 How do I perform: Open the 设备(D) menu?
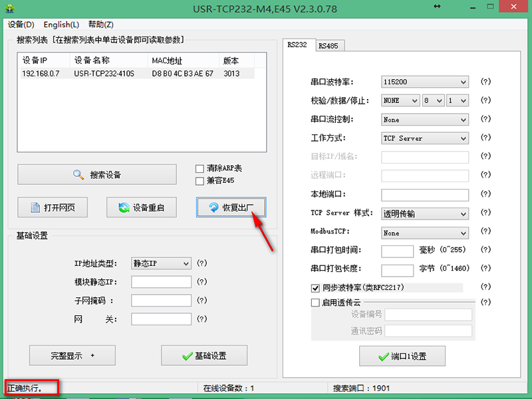click(x=21, y=25)
